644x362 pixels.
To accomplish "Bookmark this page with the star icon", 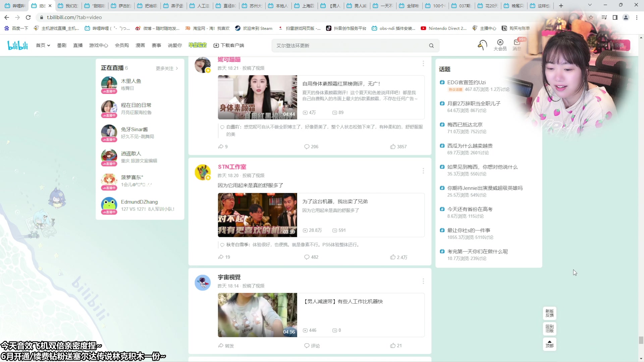I will click(x=591, y=17).
